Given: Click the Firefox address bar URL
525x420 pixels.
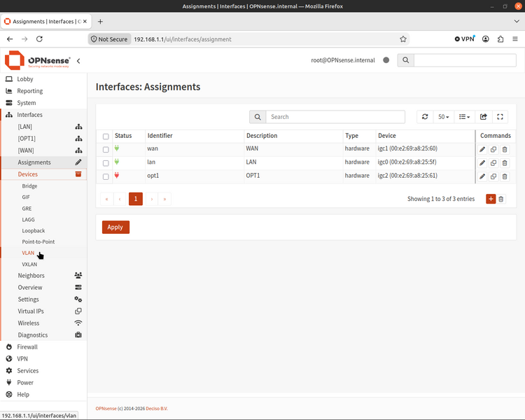Looking at the screenshot, I should (x=183, y=39).
